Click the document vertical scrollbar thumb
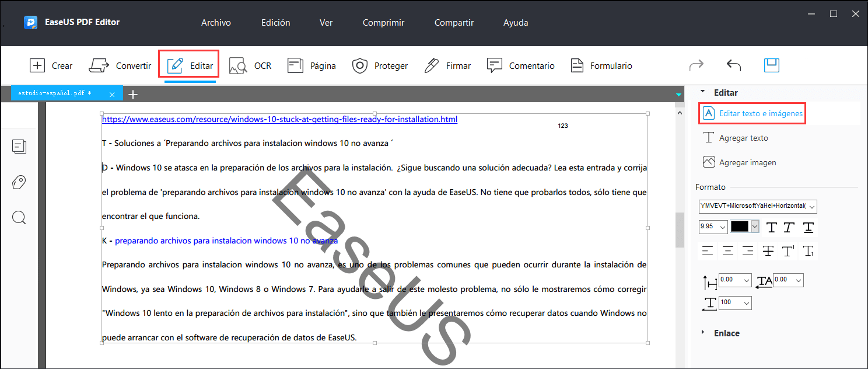 [x=680, y=230]
